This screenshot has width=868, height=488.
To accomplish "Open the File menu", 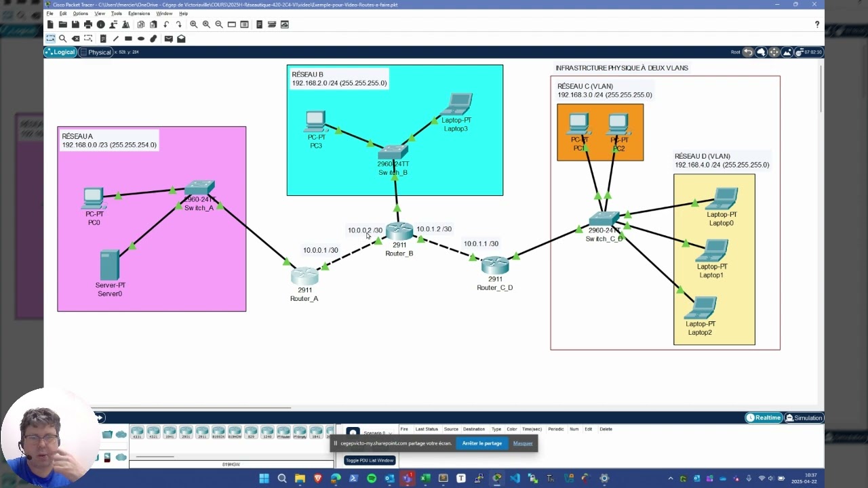I will [50, 14].
